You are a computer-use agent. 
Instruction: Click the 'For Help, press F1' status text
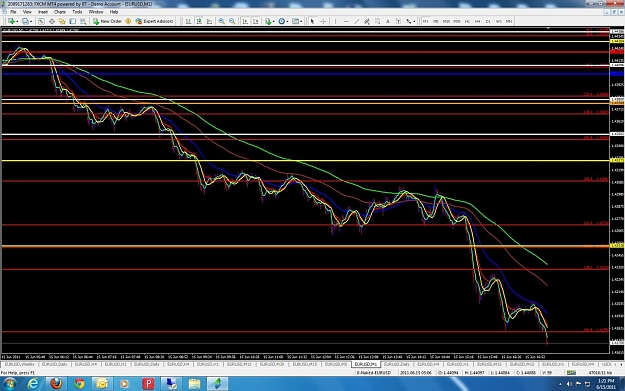coord(18,373)
